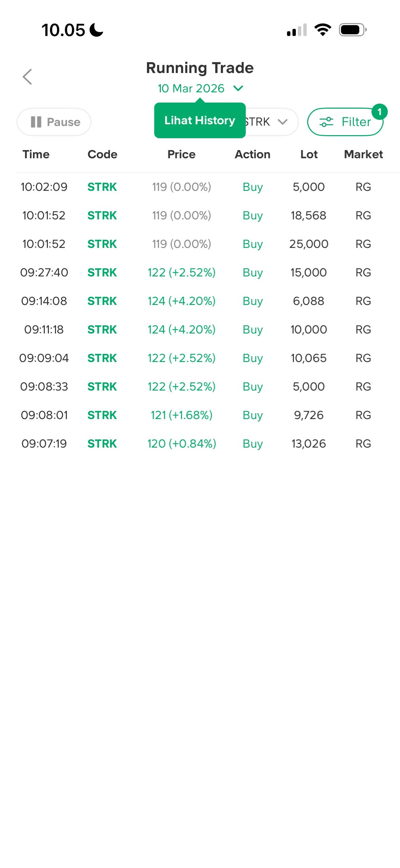Check the Wi-Fi status icon

[323, 30]
